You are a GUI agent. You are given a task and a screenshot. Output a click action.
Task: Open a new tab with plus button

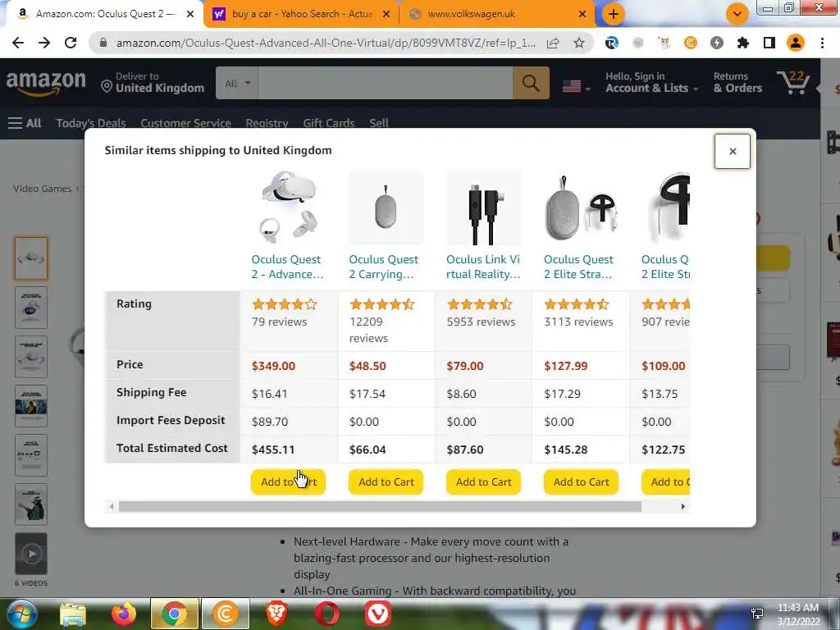point(614,14)
